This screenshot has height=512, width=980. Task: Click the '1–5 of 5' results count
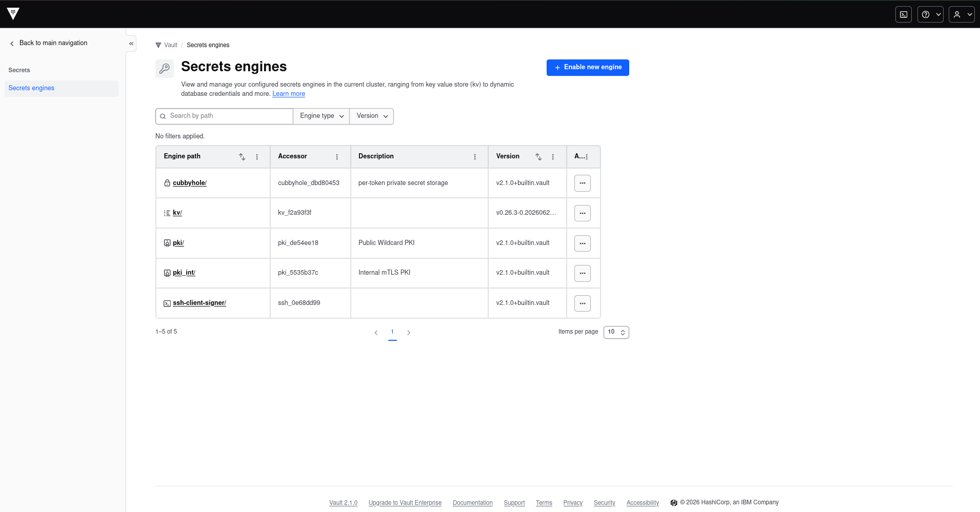tap(166, 332)
